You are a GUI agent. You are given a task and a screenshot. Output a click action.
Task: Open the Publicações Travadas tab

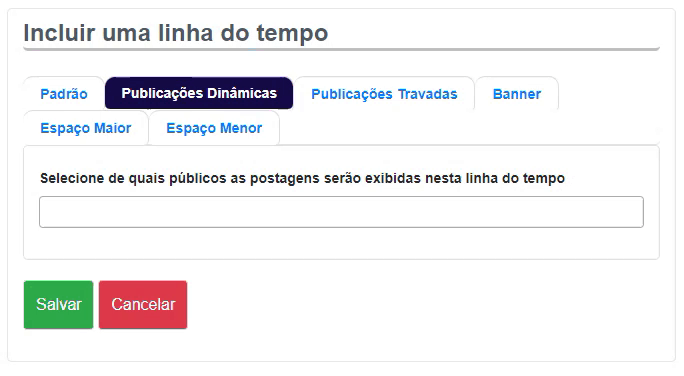(x=384, y=93)
